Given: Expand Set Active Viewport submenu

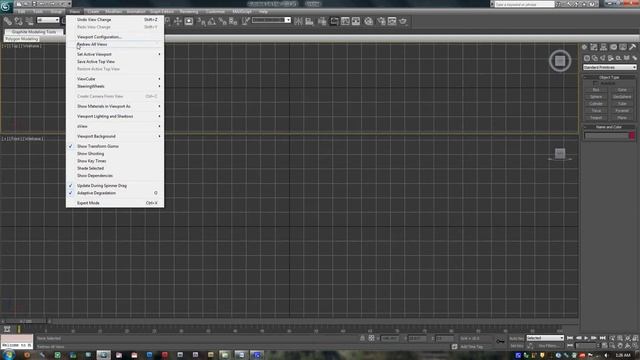Looking at the screenshot, I should [x=115, y=54].
